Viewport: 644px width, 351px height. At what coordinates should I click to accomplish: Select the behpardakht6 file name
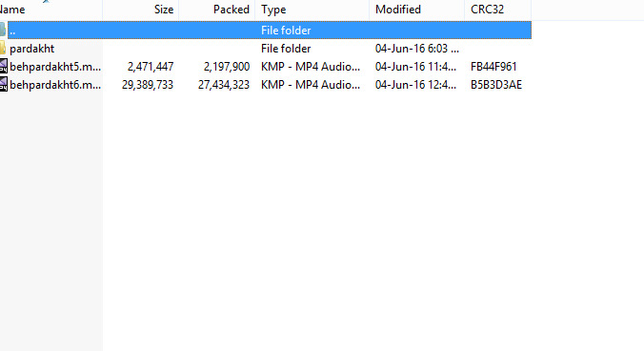(x=55, y=85)
